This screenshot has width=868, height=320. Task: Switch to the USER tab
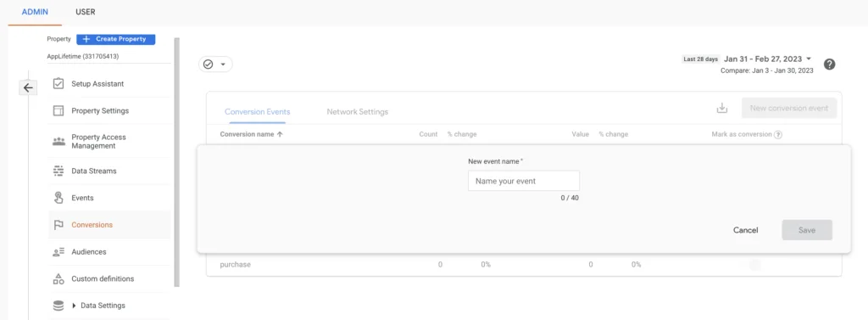86,12
